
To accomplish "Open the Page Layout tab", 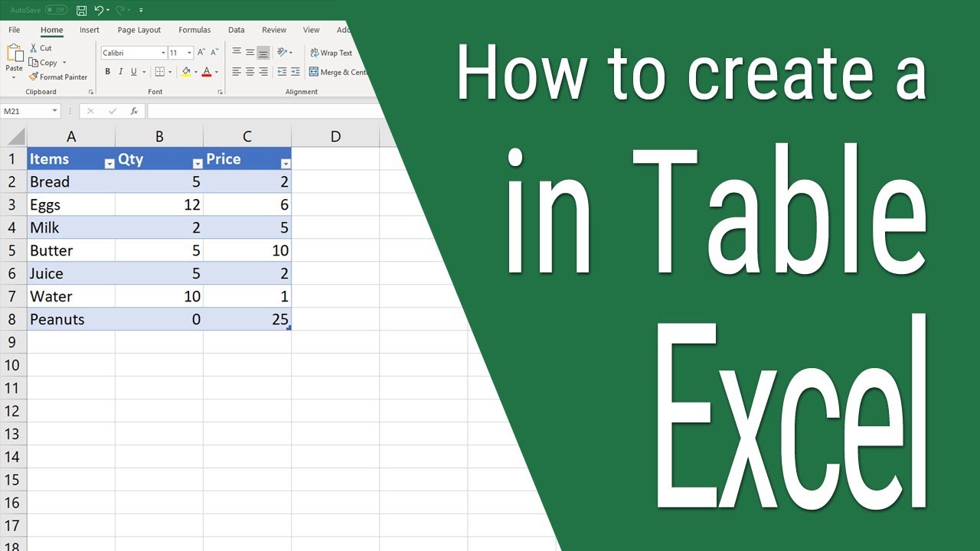I will click(139, 30).
